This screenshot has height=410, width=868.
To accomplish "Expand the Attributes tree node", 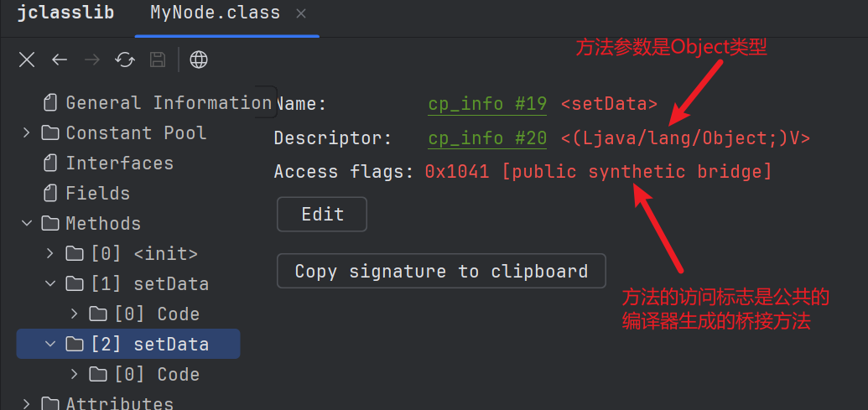I will pos(27,403).
